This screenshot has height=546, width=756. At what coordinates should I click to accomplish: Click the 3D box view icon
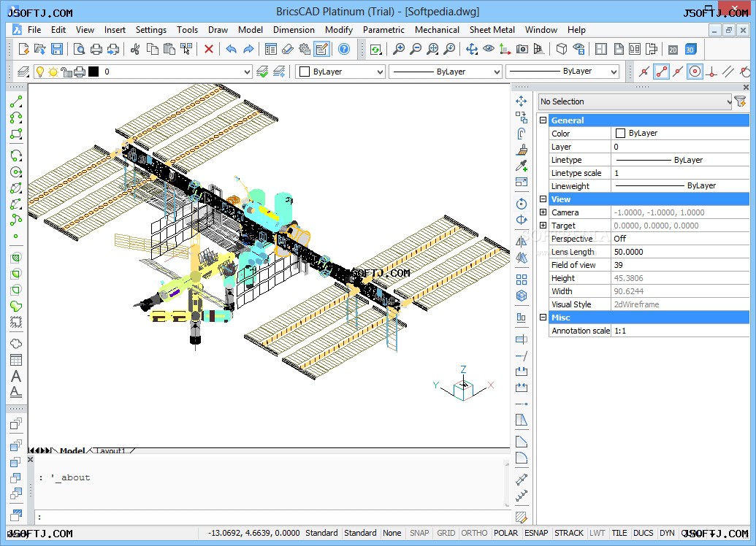tap(562, 49)
